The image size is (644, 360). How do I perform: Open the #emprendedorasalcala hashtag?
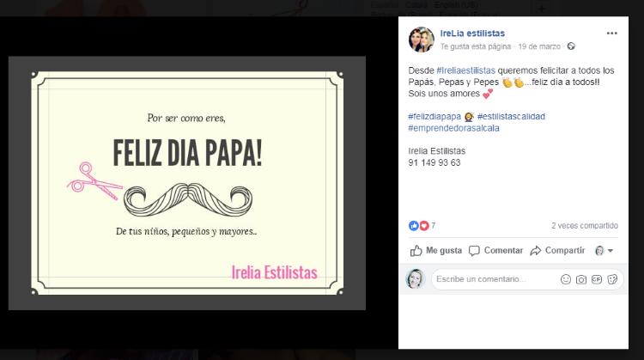tap(454, 128)
